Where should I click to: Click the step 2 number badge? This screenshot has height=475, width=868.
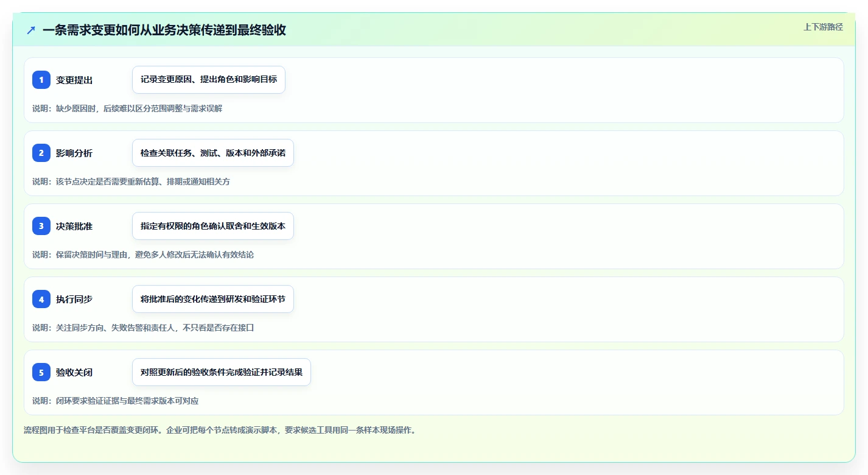pyautogui.click(x=41, y=153)
